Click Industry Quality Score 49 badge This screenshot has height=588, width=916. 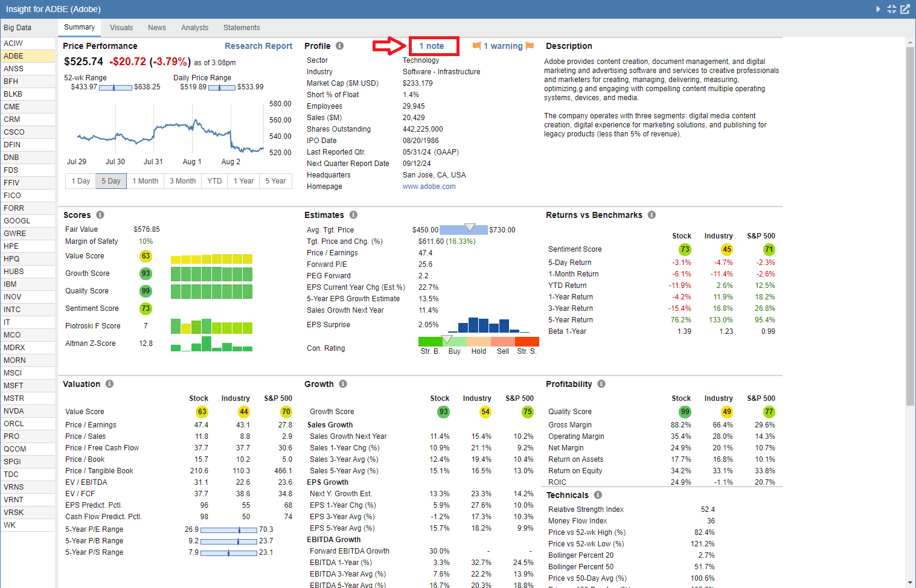(x=727, y=412)
